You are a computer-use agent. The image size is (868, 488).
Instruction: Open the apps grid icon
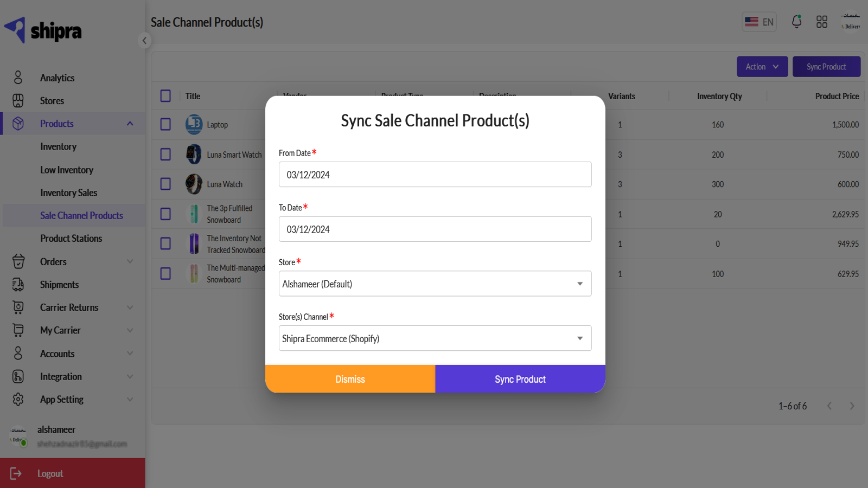coord(822,22)
